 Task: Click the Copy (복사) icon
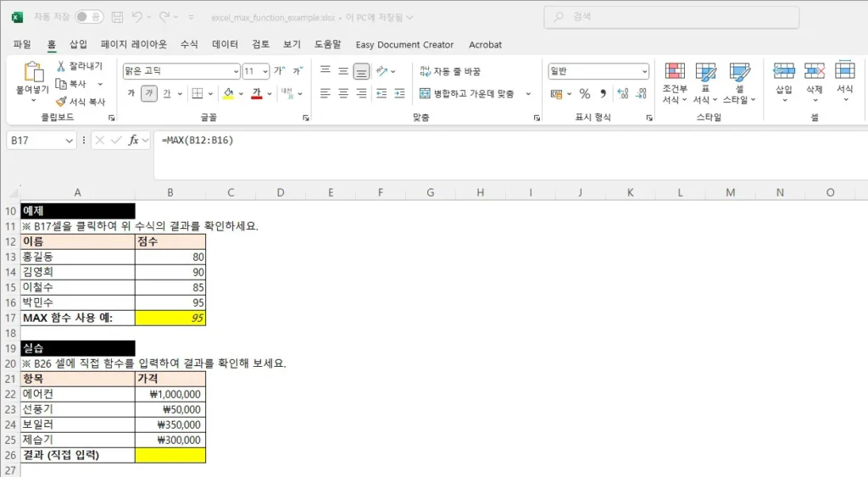click(61, 84)
